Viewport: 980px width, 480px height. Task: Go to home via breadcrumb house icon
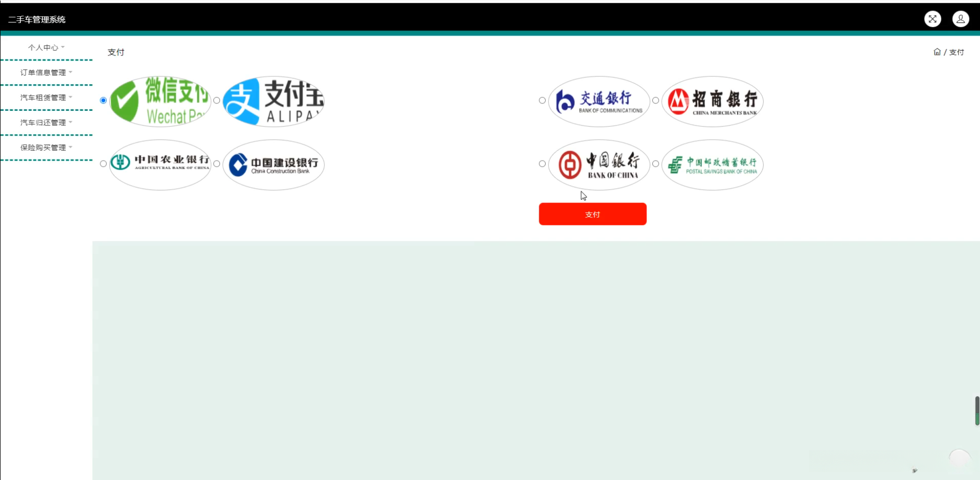click(x=937, y=52)
